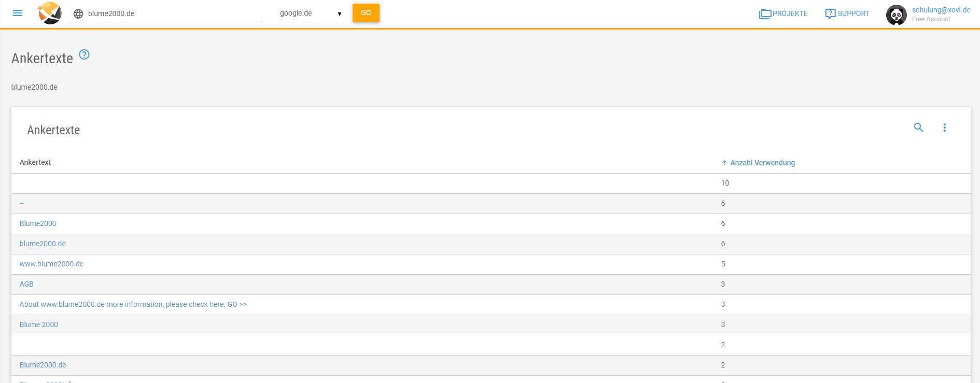Image resolution: width=980 pixels, height=383 pixels.
Task: Click the Support help bubble icon
Action: (x=830, y=14)
